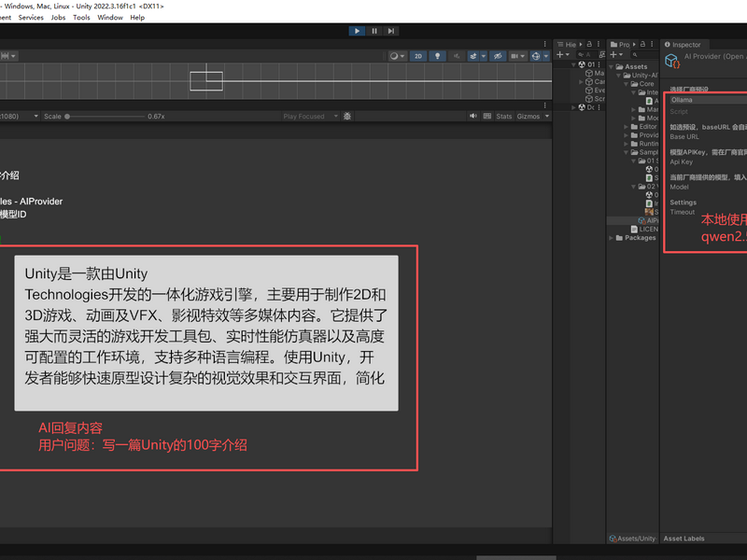Click the Project create plus button
The width and height of the screenshot is (747, 560).
click(616, 55)
